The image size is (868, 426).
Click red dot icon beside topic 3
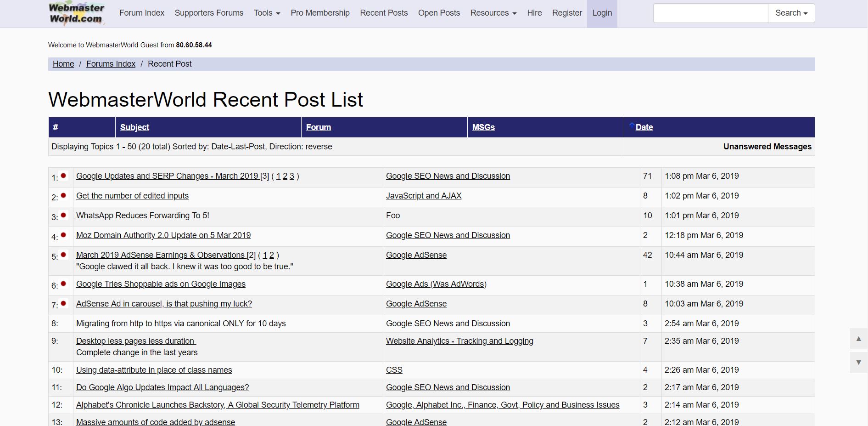pos(63,215)
